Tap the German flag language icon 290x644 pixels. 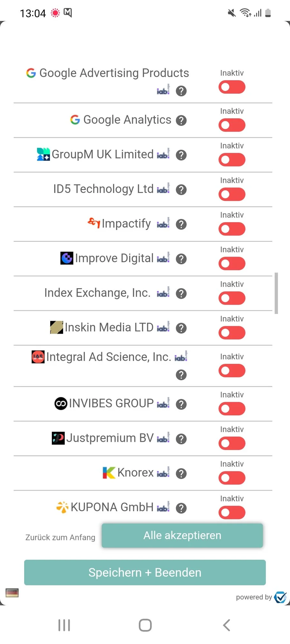click(12, 592)
